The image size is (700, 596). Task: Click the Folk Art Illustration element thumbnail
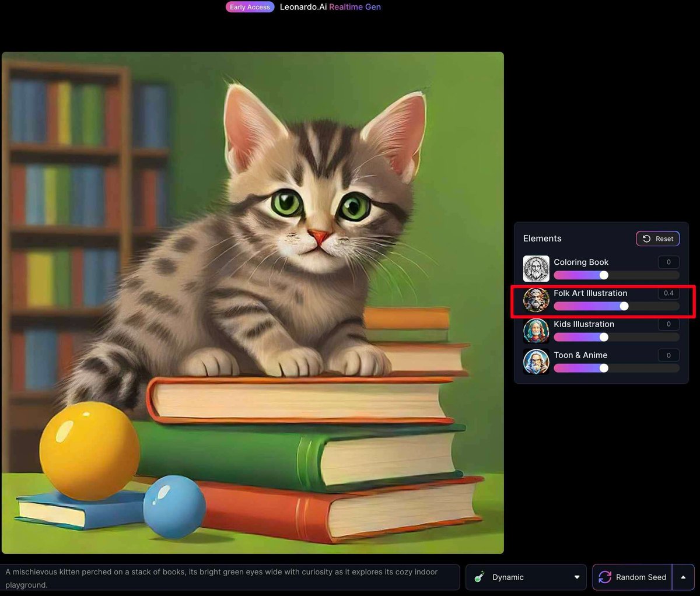pyautogui.click(x=536, y=300)
